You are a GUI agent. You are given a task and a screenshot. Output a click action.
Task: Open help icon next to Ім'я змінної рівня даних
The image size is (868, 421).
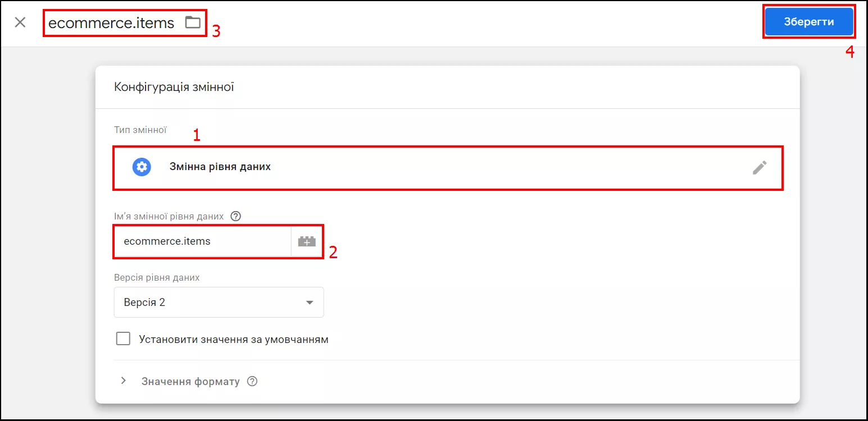pyautogui.click(x=236, y=216)
